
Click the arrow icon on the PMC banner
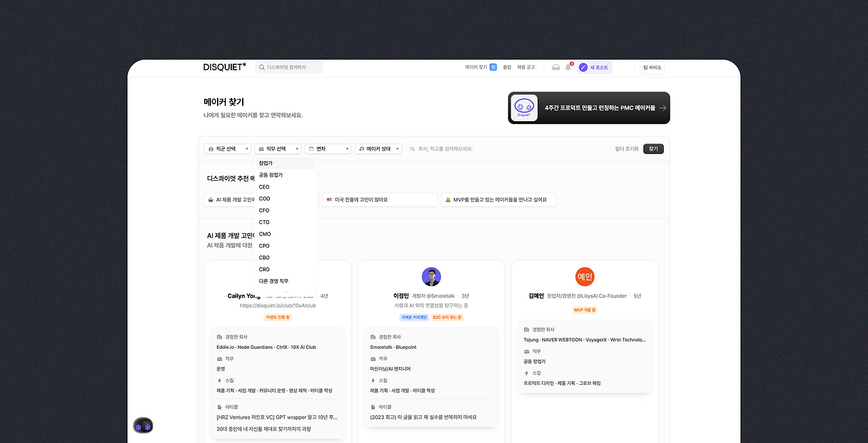click(x=663, y=108)
